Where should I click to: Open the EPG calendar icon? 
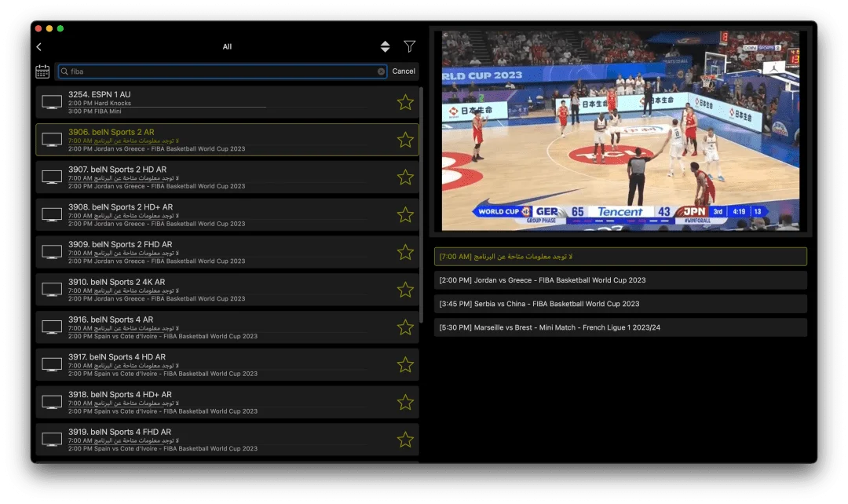(x=42, y=71)
